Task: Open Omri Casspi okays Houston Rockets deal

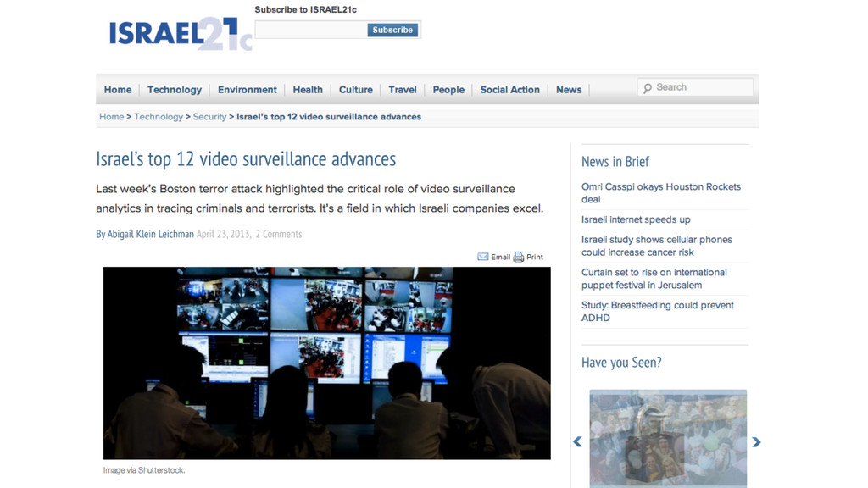Action: click(661, 193)
